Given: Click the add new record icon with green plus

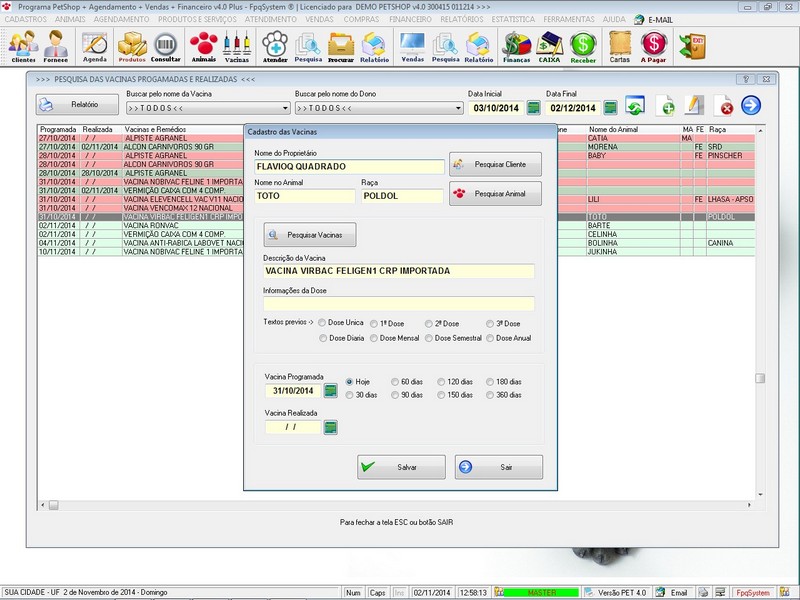Looking at the screenshot, I should coord(668,104).
